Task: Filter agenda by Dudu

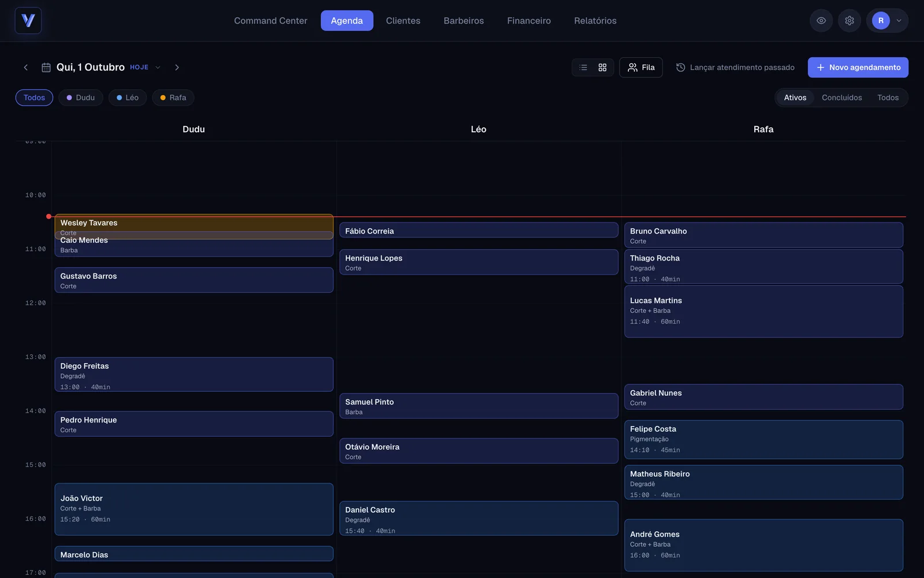Action: tap(81, 98)
